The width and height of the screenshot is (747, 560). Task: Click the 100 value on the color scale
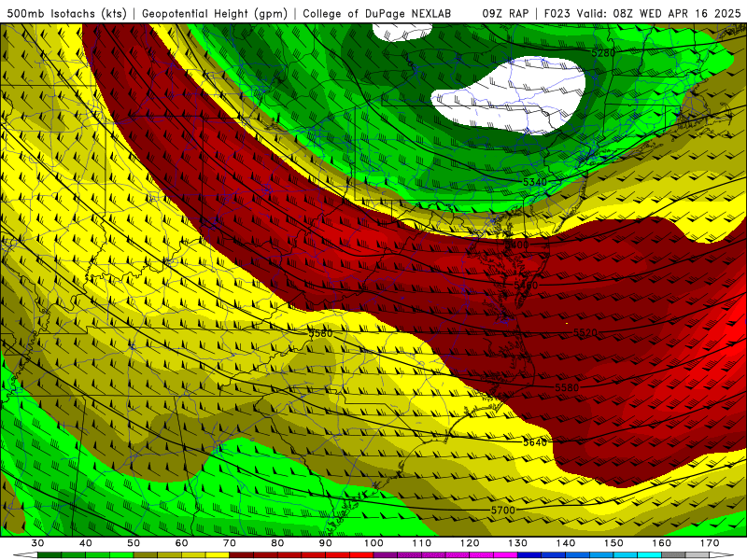(373, 543)
